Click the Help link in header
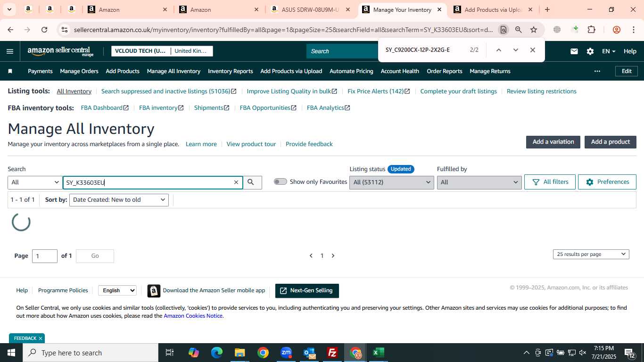Screen dimensions: 644x362 point(630,51)
